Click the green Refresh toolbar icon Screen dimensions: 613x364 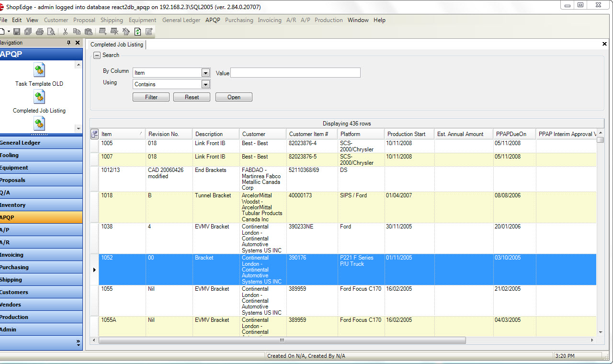(137, 32)
